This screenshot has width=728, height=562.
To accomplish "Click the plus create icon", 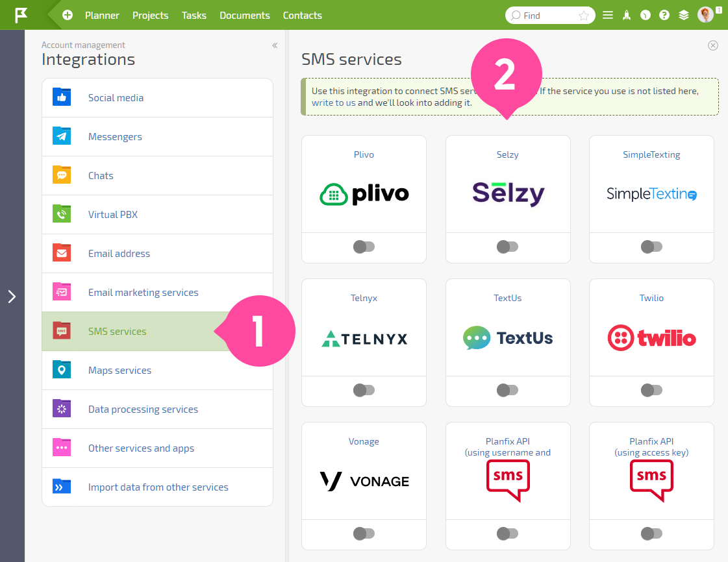I will tap(68, 16).
